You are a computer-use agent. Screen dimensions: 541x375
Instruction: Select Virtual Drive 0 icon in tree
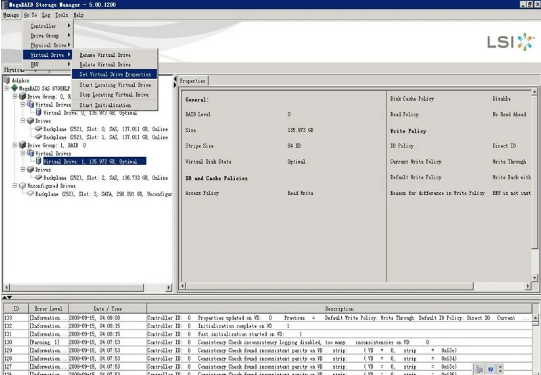click(x=39, y=112)
